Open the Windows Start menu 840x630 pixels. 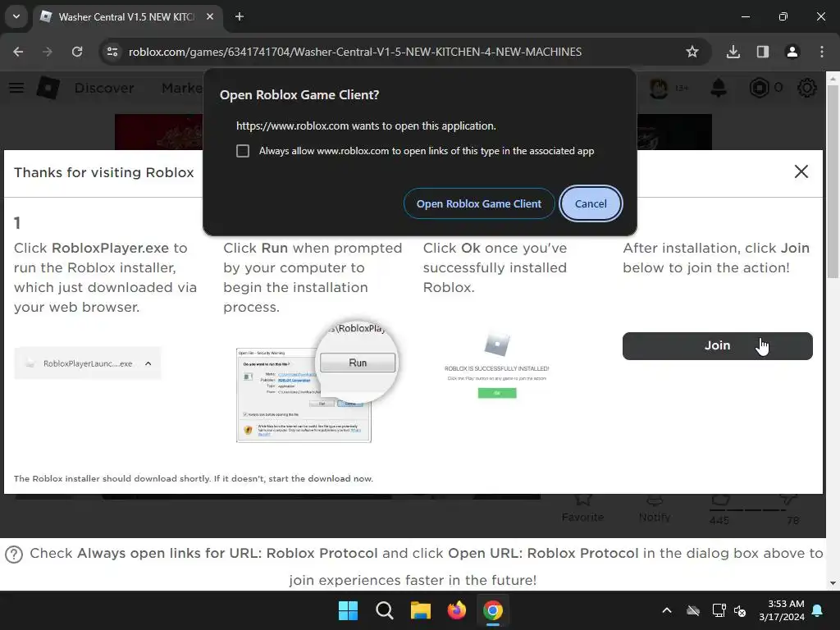[x=348, y=610]
